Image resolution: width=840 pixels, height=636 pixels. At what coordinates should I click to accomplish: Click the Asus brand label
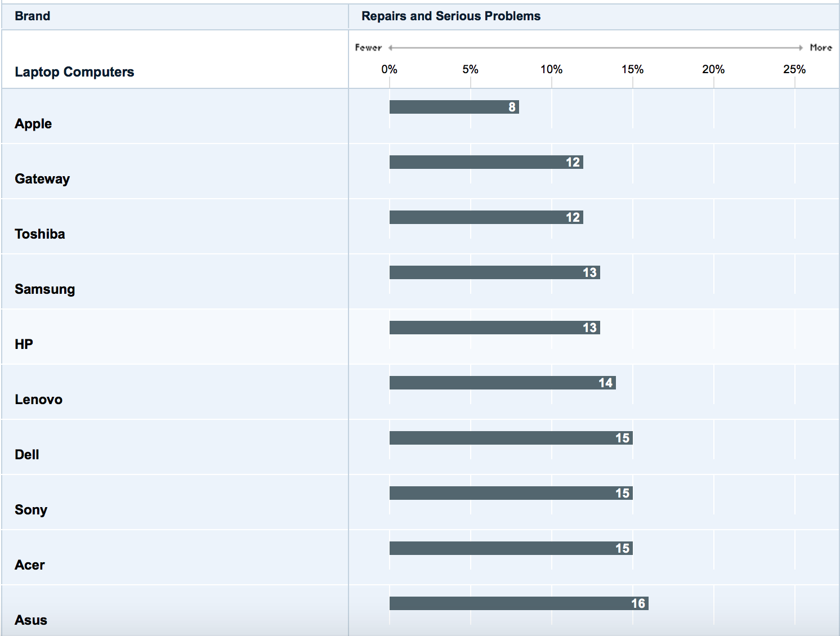(31, 620)
